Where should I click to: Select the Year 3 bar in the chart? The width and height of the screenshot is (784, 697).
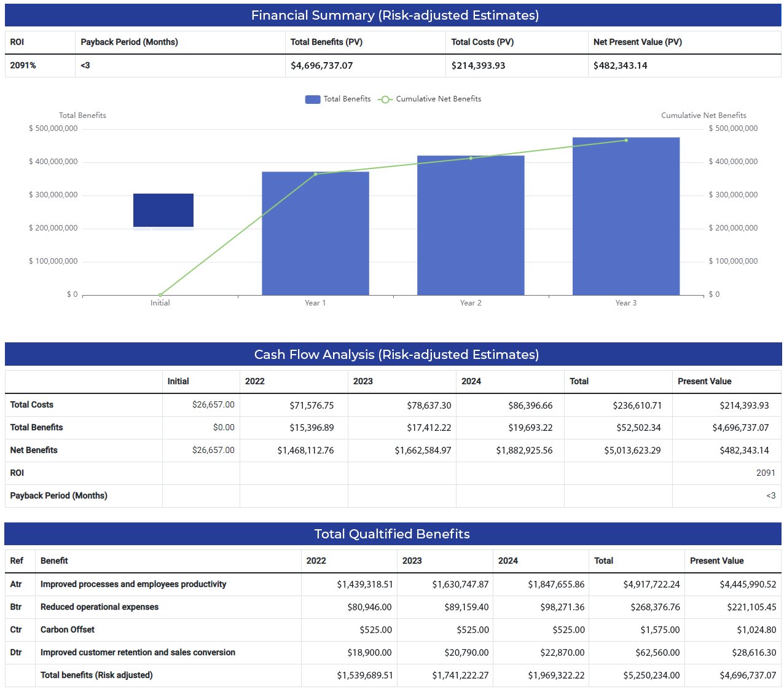coord(626,216)
